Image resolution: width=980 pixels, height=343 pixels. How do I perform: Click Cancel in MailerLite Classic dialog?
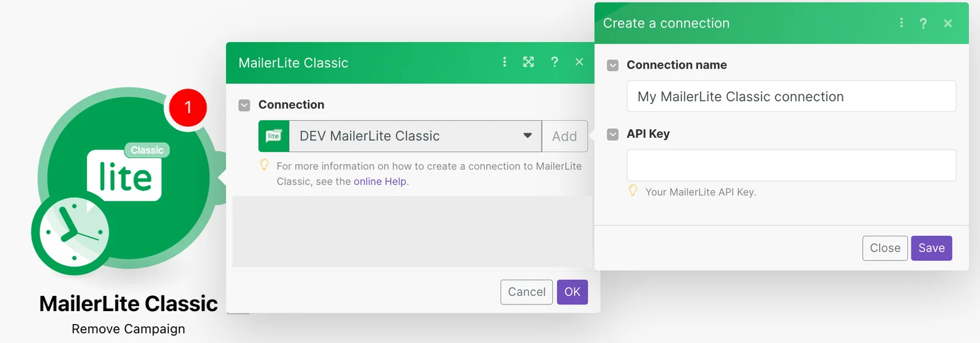[x=527, y=292]
